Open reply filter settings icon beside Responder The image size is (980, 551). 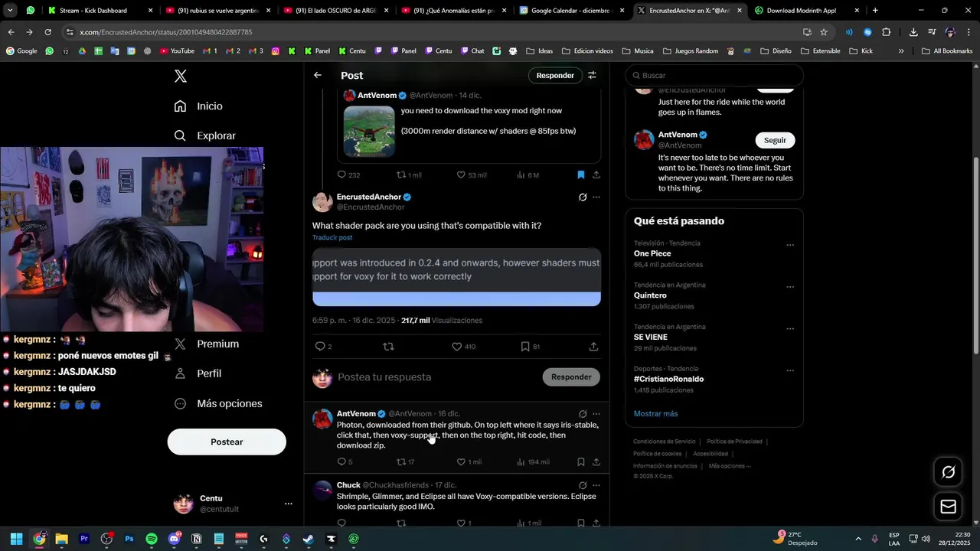tap(592, 75)
